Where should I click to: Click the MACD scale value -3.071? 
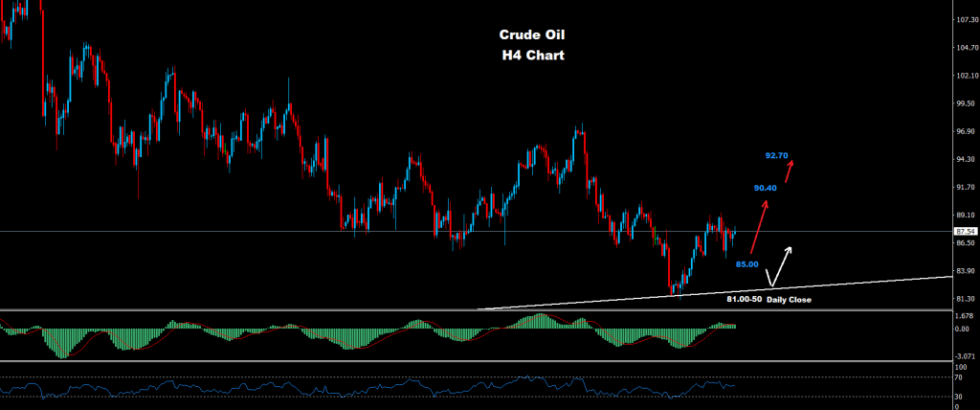coord(964,354)
